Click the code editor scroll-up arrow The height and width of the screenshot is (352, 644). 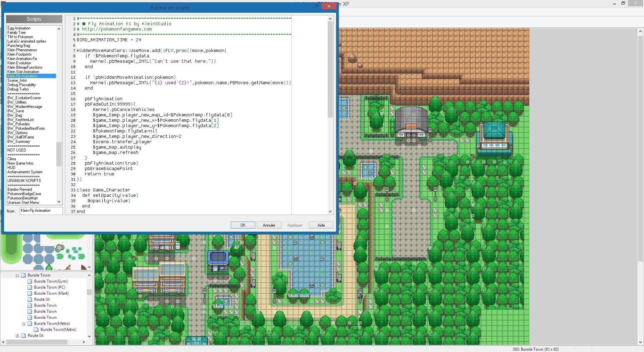click(330, 19)
